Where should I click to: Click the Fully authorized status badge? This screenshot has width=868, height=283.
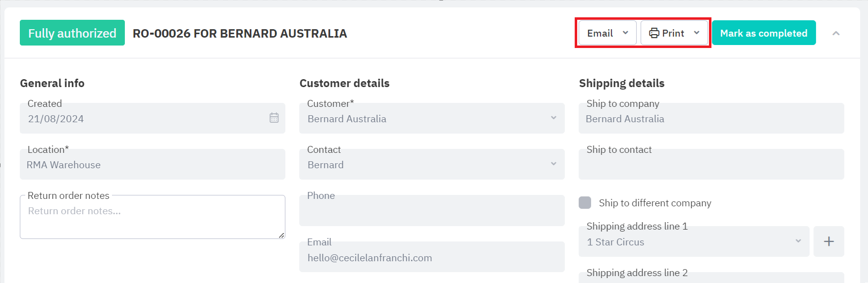point(72,33)
